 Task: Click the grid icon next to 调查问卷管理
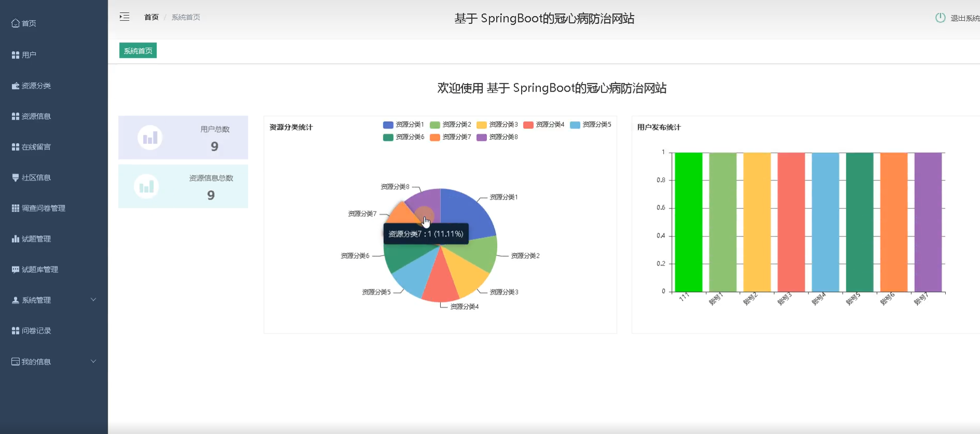[16, 208]
